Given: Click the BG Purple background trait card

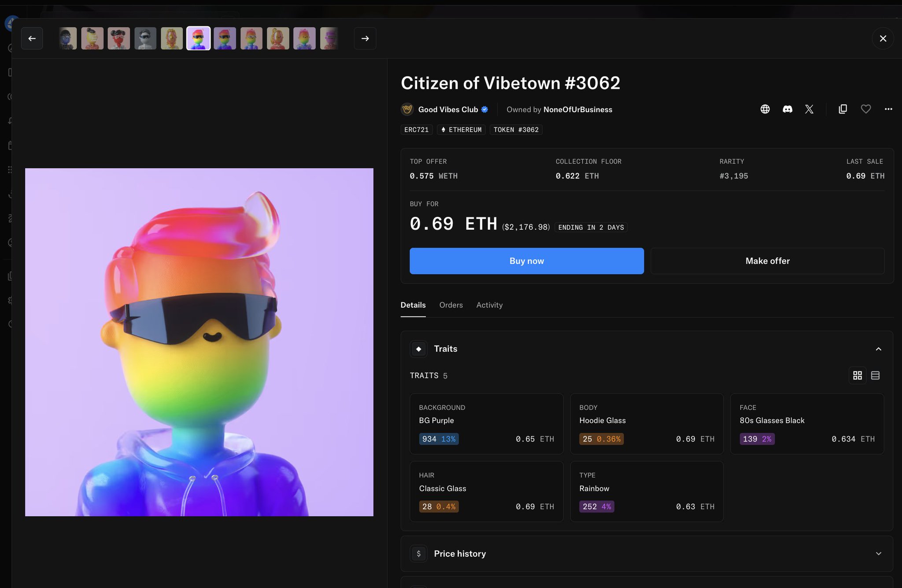Looking at the screenshot, I should pyautogui.click(x=486, y=423).
